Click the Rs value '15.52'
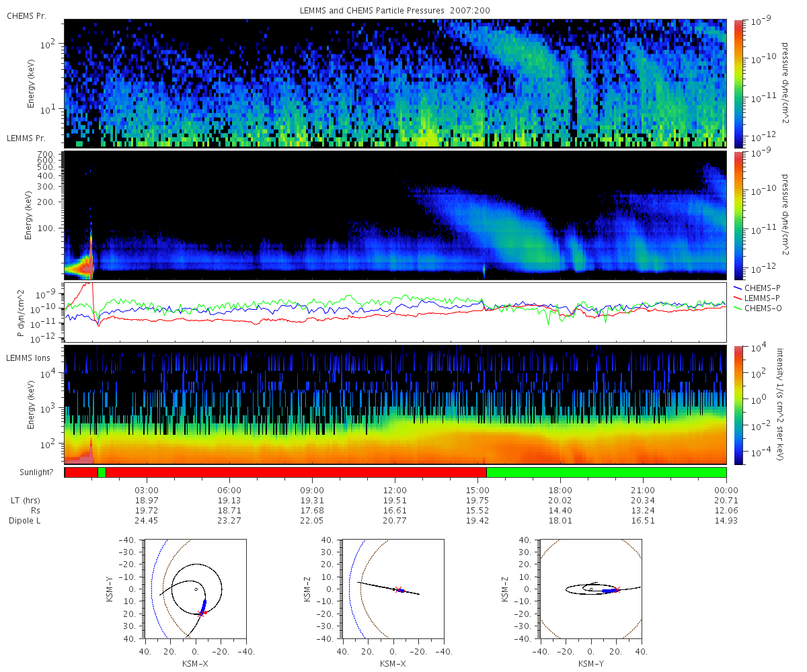This screenshot has width=807, height=672. [478, 511]
